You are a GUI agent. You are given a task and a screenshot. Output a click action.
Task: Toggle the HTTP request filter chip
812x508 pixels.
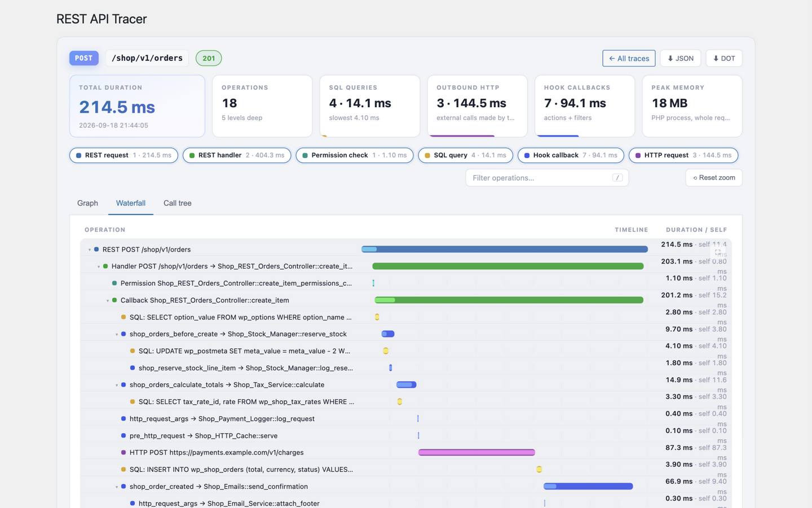pyautogui.click(x=683, y=155)
